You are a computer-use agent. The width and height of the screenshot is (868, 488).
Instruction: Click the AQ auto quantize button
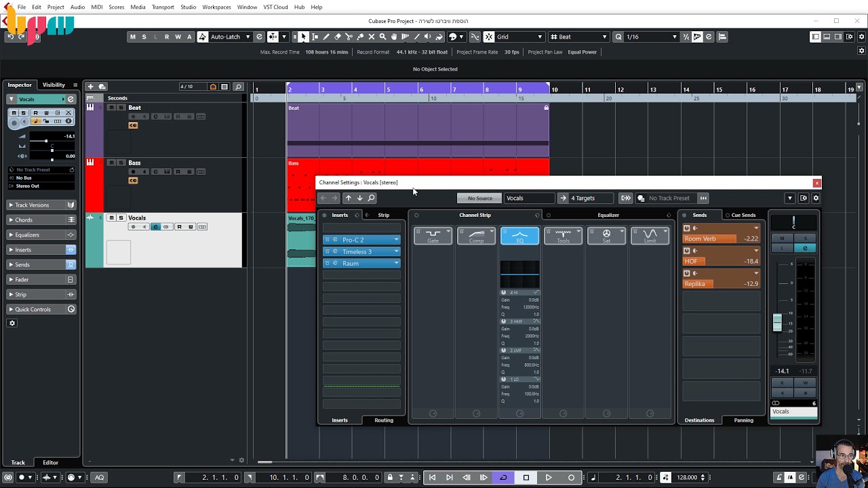(x=99, y=477)
